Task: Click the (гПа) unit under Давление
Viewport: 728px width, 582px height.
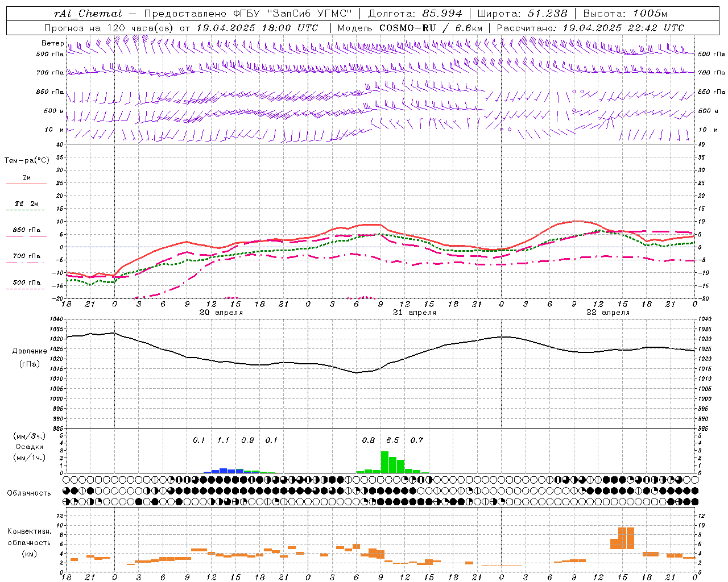Action: (30, 364)
